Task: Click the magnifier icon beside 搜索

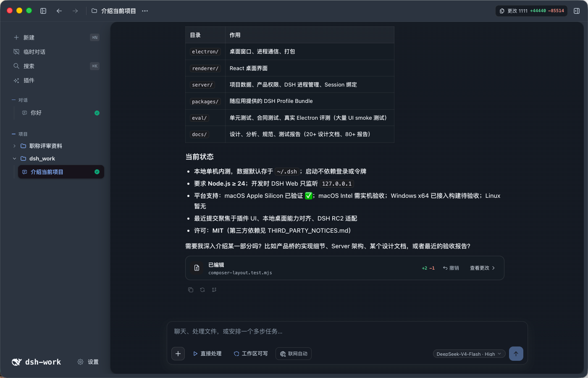Action: coord(16,66)
